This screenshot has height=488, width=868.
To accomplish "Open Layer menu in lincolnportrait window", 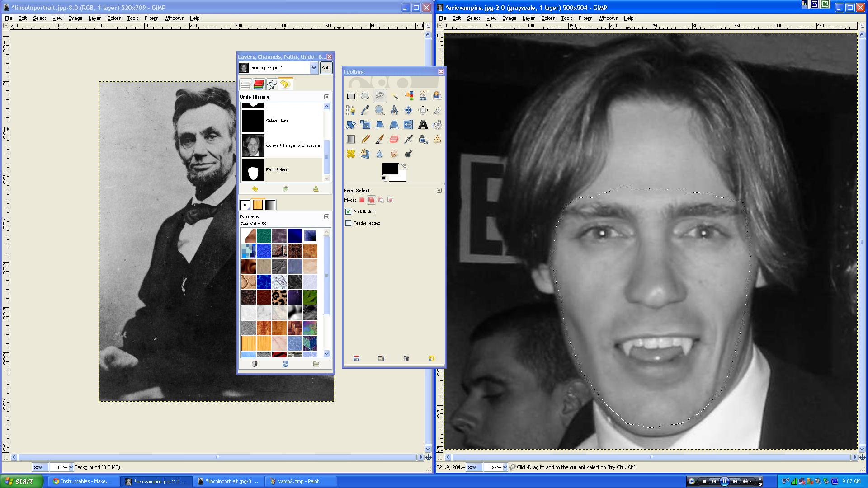I will tap(94, 18).
